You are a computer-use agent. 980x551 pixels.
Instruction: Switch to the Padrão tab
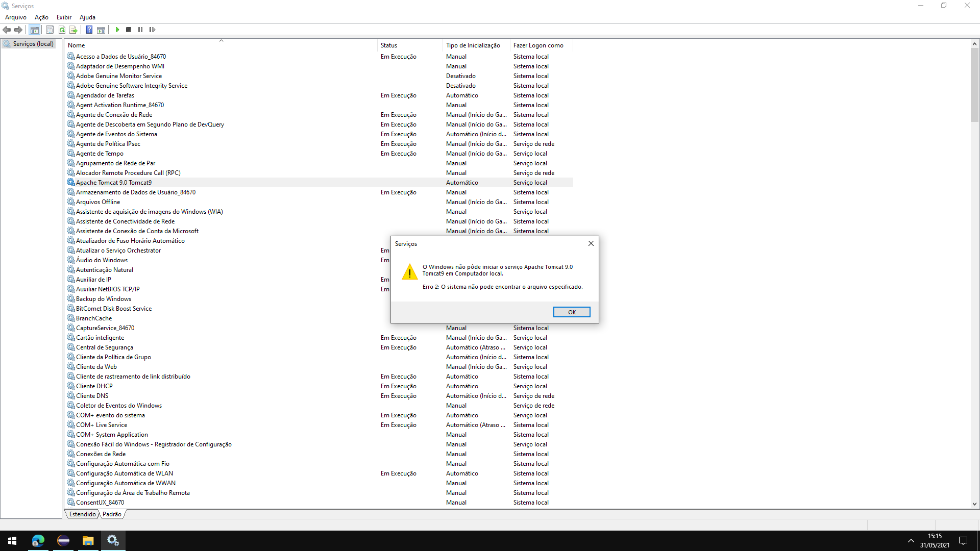tap(112, 514)
